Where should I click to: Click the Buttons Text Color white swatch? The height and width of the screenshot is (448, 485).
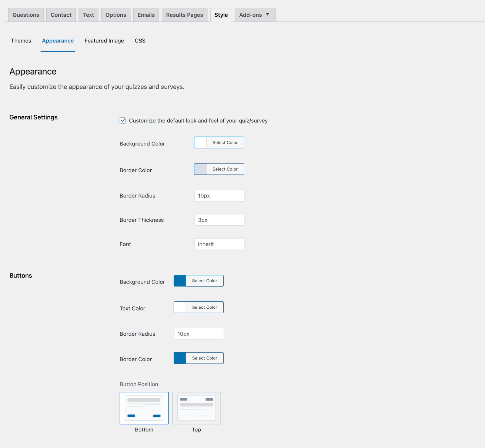(x=180, y=307)
